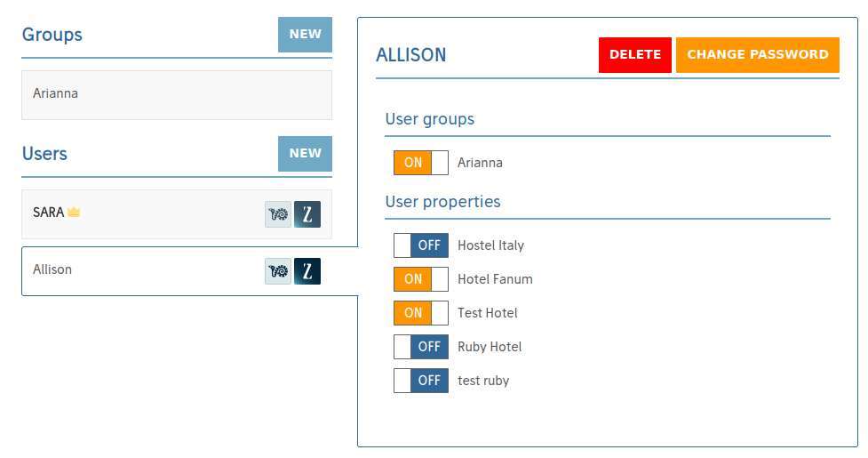Image resolution: width=868 pixels, height=458 pixels.
Task: Click the Change Password button
Action: [x=757, y=55]
